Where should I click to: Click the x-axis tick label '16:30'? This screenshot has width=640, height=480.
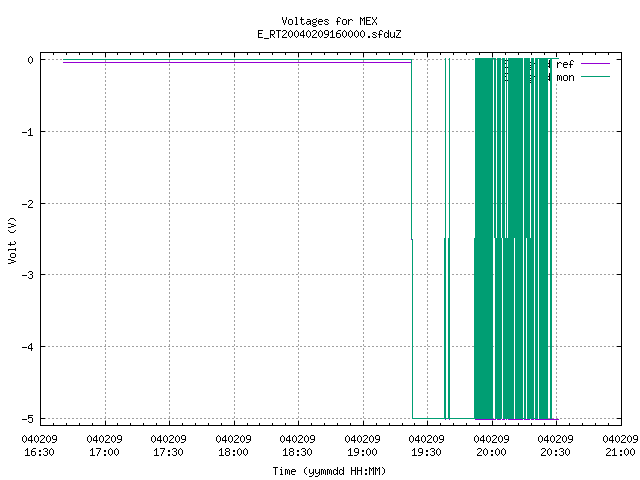[39, 452]
